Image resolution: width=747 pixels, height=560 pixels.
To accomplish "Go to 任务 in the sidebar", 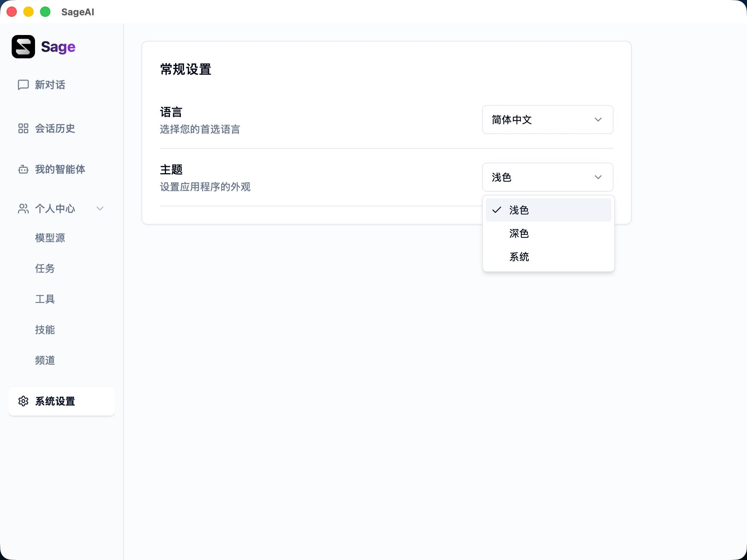I will coord(45,269).
